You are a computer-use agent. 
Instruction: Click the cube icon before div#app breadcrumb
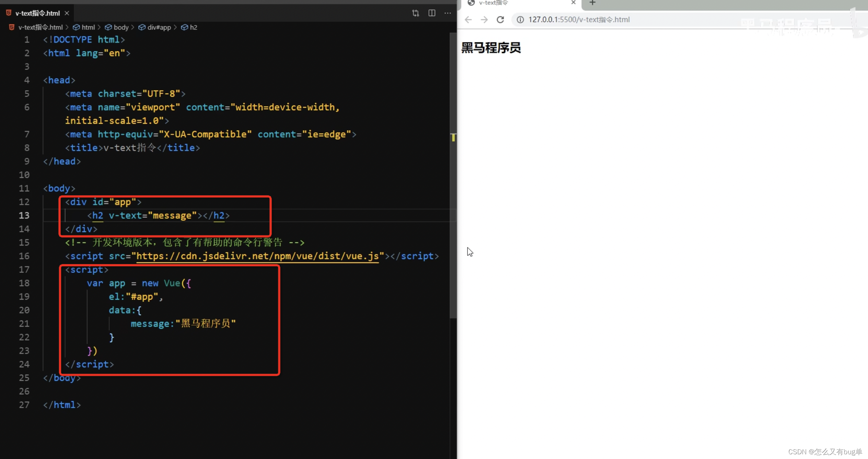pos(142,27)
